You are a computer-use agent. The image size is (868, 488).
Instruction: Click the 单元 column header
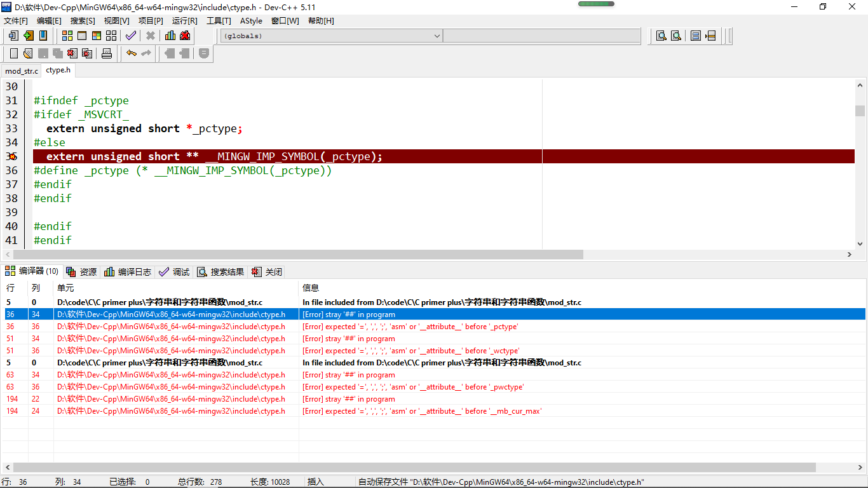[176, 288]
